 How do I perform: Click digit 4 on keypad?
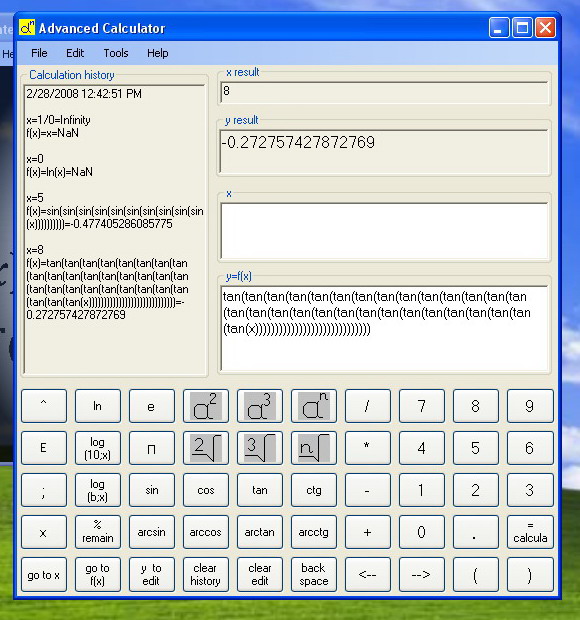tap(422, 448)
